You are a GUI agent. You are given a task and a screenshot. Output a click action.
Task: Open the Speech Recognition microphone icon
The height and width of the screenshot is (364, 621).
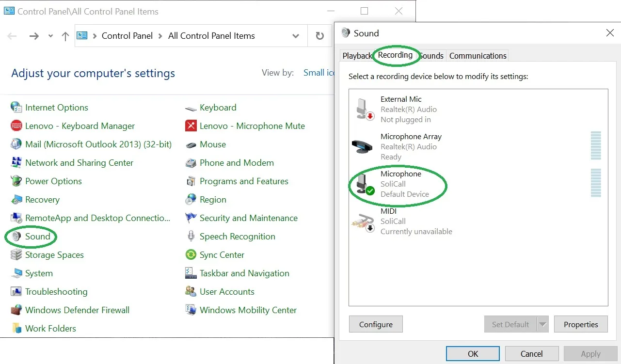191,237
